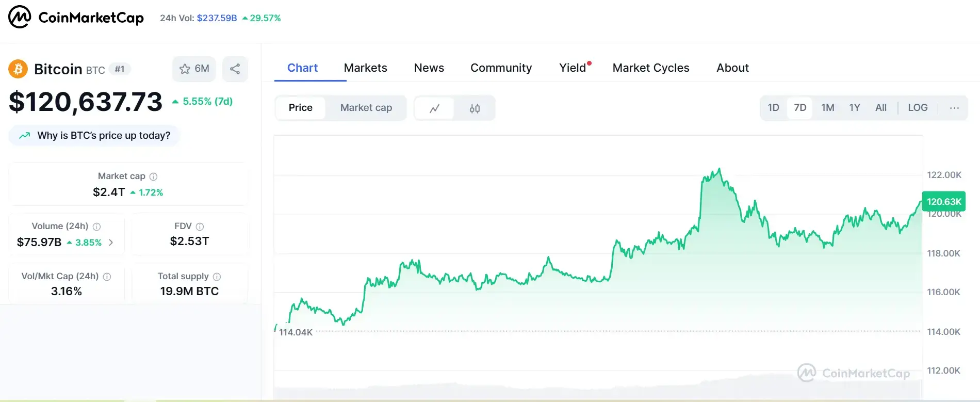Image resolution: width=980 pixels, height=402 pixels.
Task: Click the 3.16% Vol/Mkt Cap value
Action: (67, 292)
